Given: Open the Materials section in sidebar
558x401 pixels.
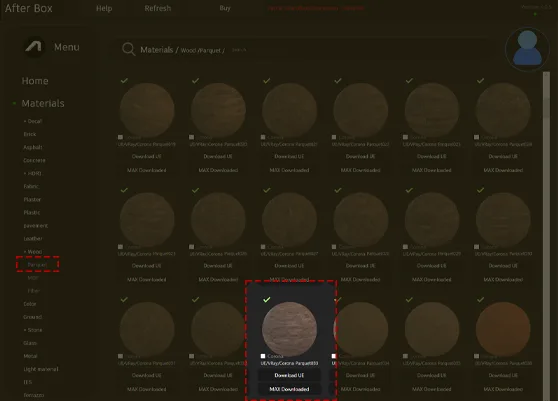Looking at the screenshot, I should click(x=43, y=104).
